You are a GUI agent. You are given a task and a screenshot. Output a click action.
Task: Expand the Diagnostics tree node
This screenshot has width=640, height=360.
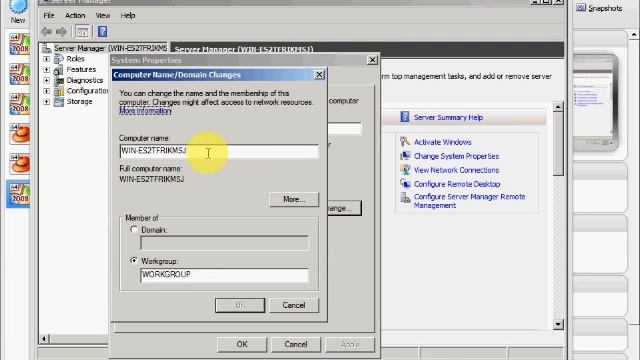point(47,80)
